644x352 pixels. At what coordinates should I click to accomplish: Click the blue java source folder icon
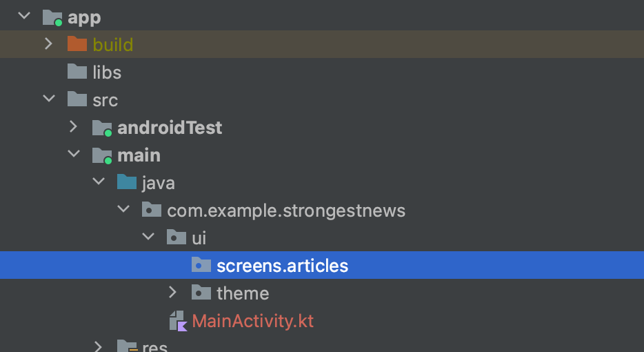127,182
